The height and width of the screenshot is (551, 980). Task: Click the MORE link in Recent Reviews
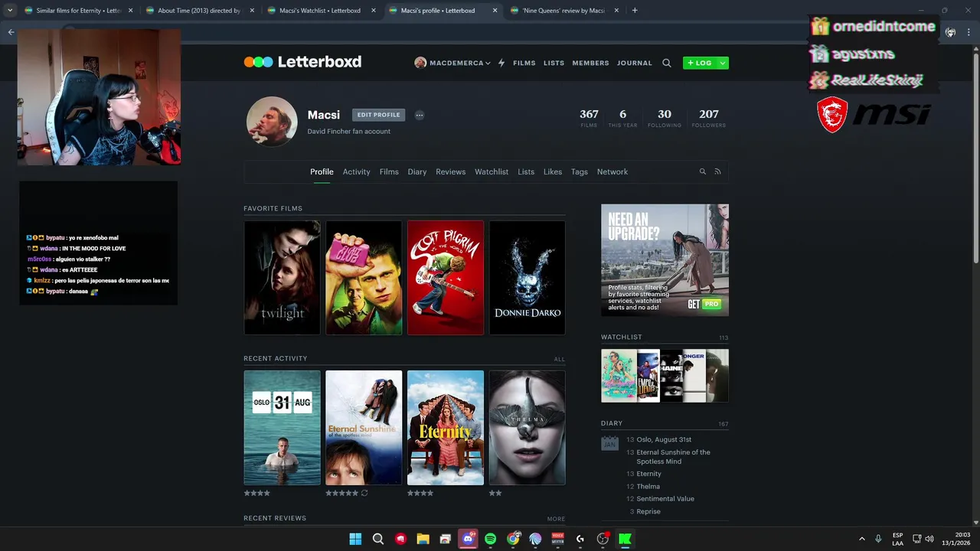click(557, 519)
